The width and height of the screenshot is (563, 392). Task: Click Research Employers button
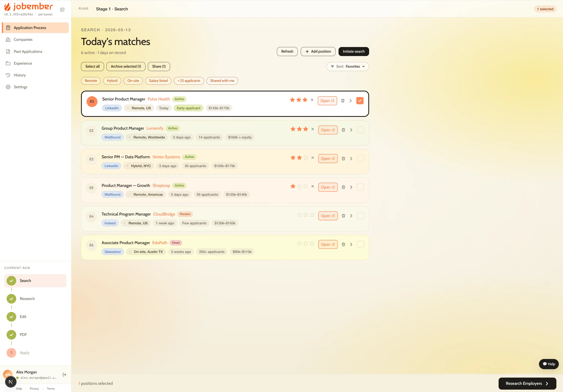[x=527, y=383]
